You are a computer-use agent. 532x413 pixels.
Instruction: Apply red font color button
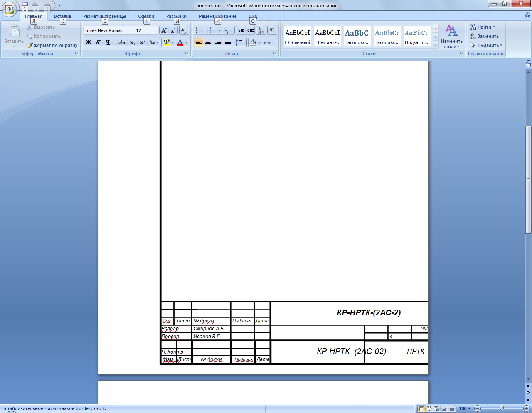click(x=180, y=42)
